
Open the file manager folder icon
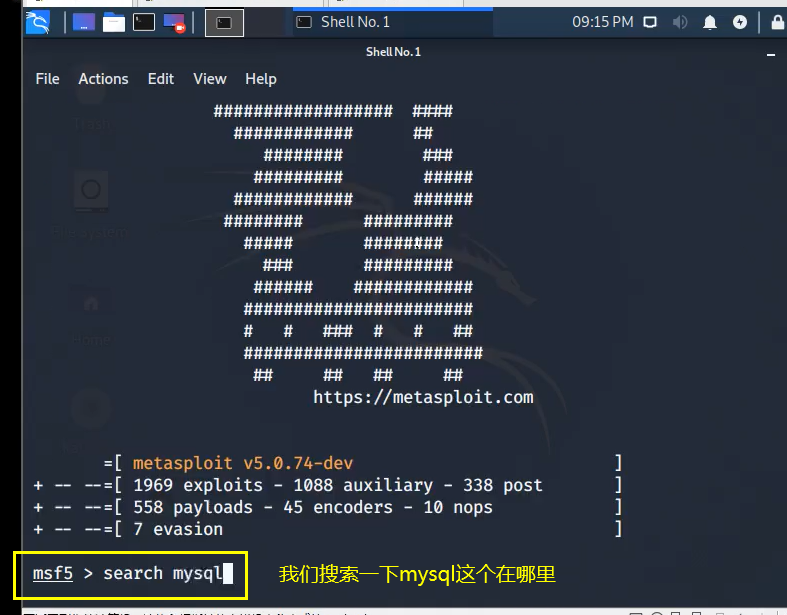[114, 22]
